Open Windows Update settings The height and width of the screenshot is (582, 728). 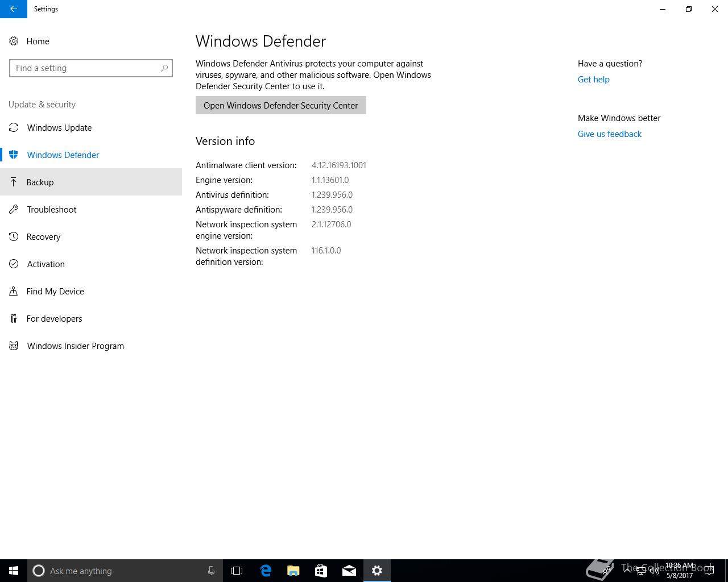coord(91,127)
